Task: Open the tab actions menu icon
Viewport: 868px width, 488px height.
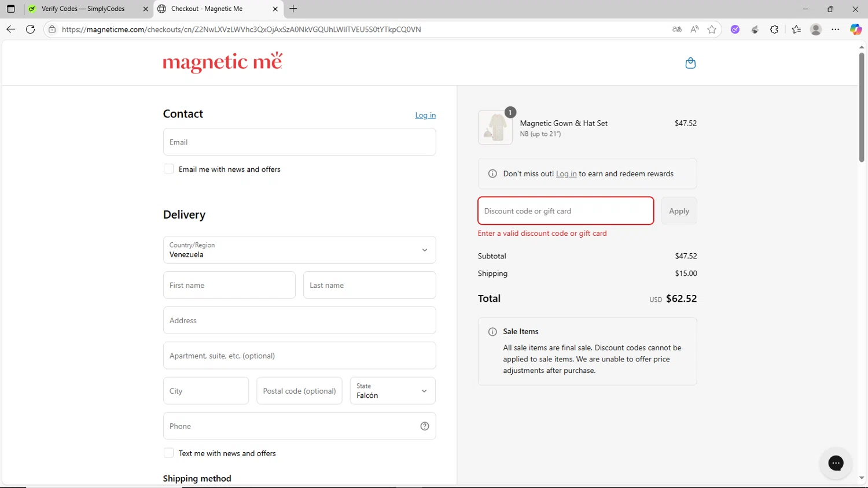Action: pos(10,9)
